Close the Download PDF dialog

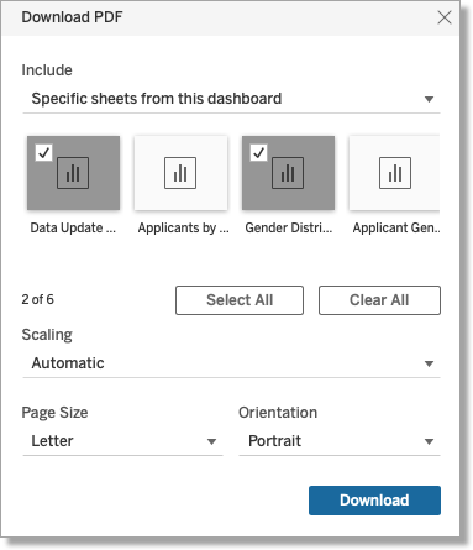[444, 17]
